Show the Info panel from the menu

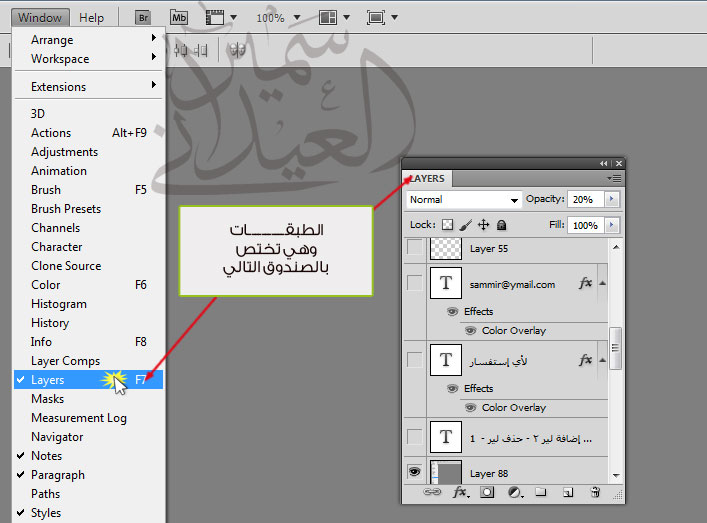(88, 342)
